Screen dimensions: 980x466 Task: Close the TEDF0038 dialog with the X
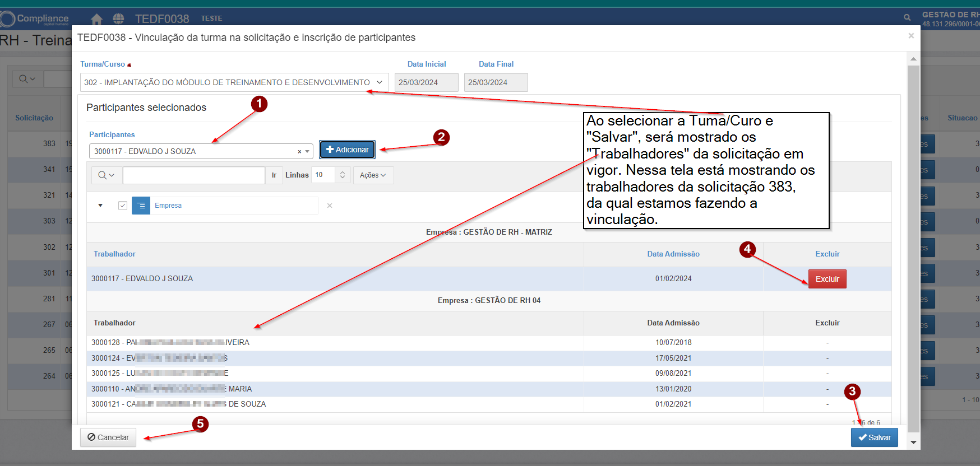(911, 36)
